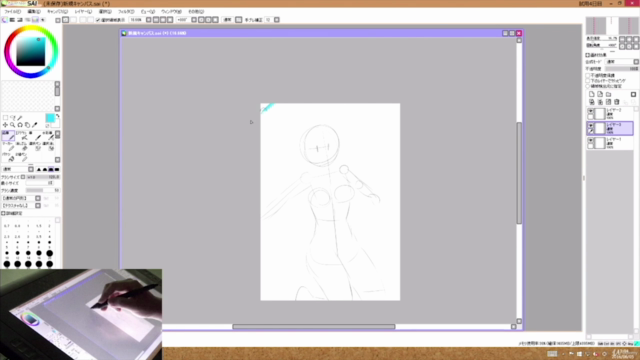Open the Edit menu

click(x=34, y=11)
